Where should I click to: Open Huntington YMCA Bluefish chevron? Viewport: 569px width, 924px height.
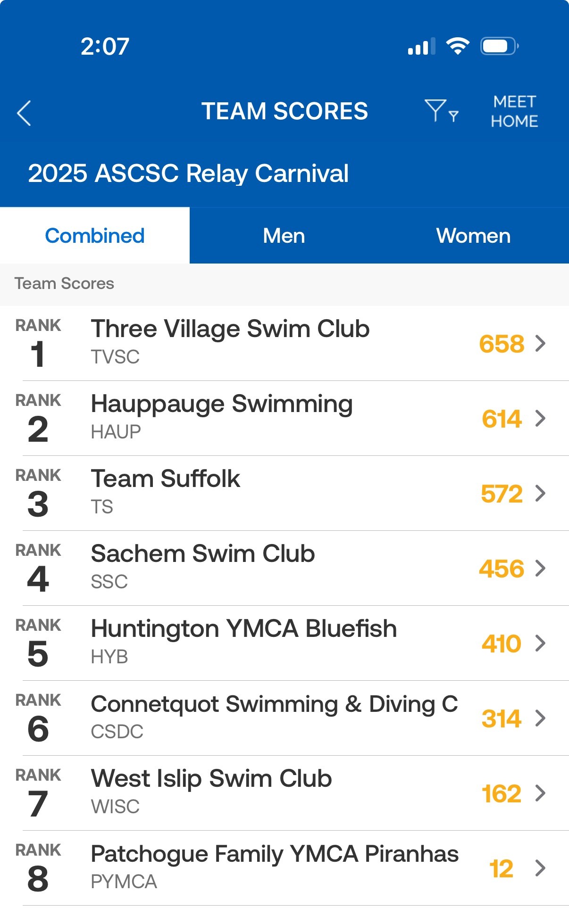tap(540, 643)
